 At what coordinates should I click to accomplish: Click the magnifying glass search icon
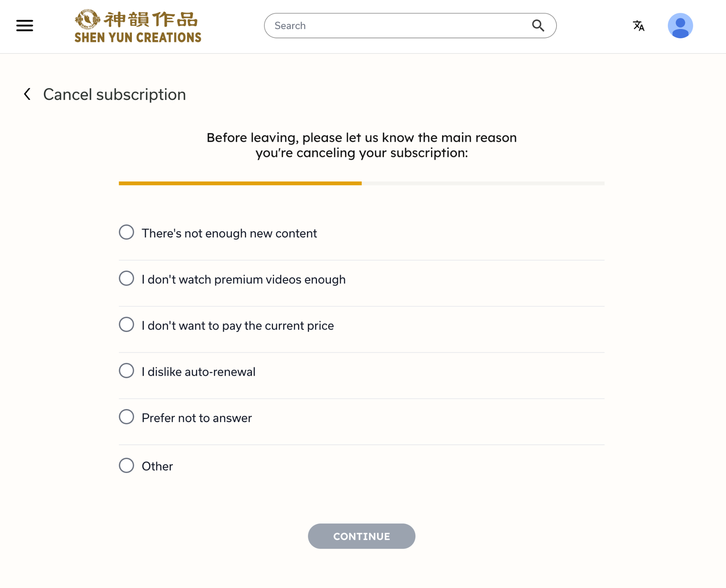click(538, 26)
